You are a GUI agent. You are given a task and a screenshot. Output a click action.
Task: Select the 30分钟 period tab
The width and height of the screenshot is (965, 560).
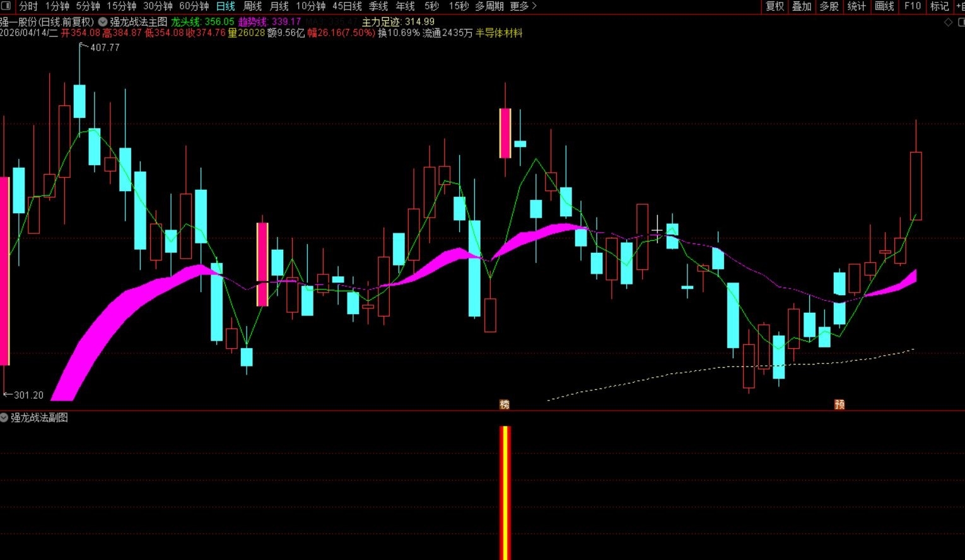[158, 6]
